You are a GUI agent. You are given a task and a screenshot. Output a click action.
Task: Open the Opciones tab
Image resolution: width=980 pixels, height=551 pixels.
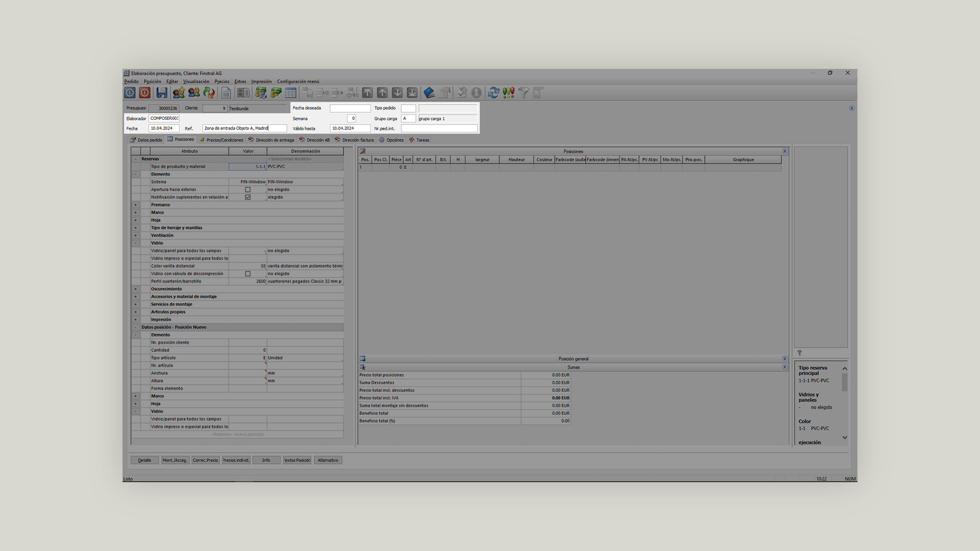click(x=391, y=140)
